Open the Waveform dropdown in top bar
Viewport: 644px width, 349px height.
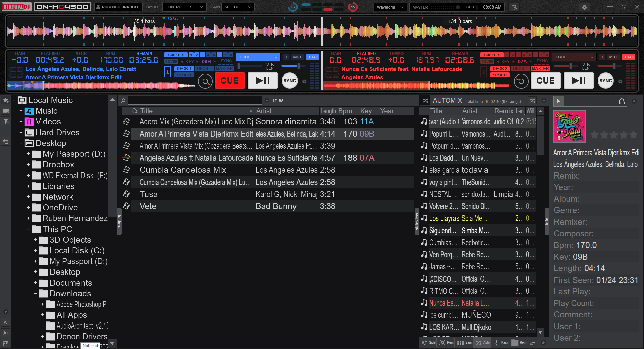point(390,7)
